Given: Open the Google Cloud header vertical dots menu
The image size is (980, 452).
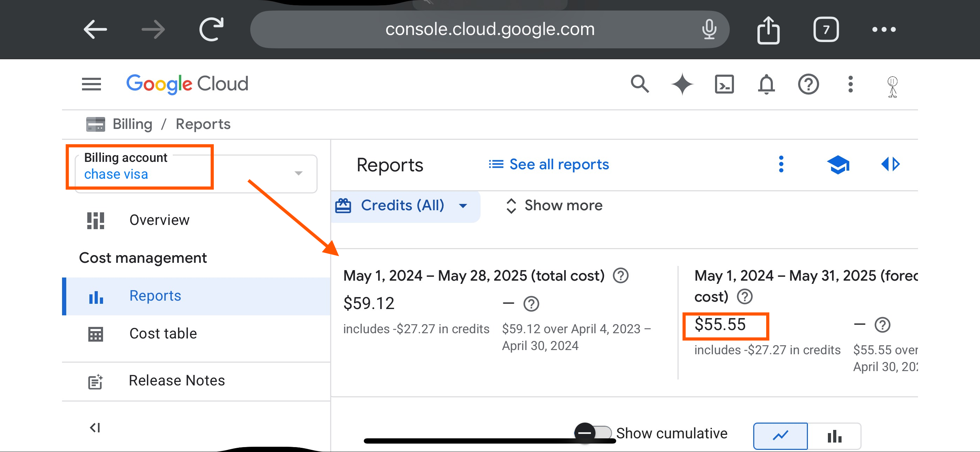Looking at the screenshot, I should click(x=850, y=84).
